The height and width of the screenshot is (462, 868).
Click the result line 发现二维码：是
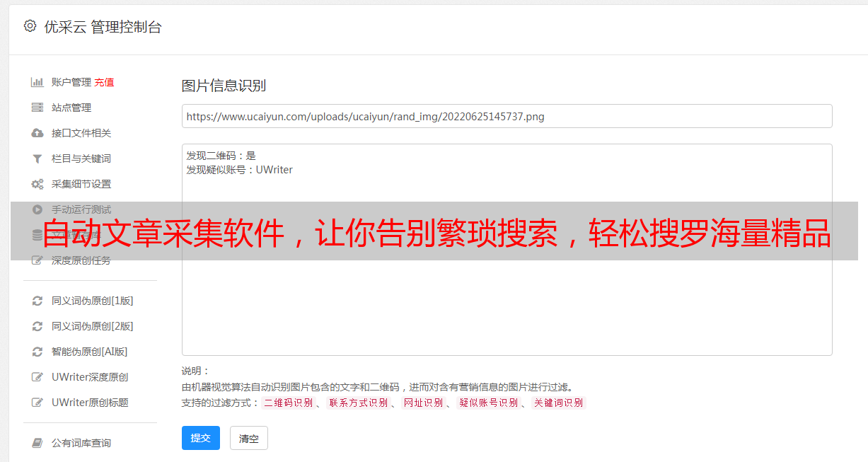click(x=221, y=156)
